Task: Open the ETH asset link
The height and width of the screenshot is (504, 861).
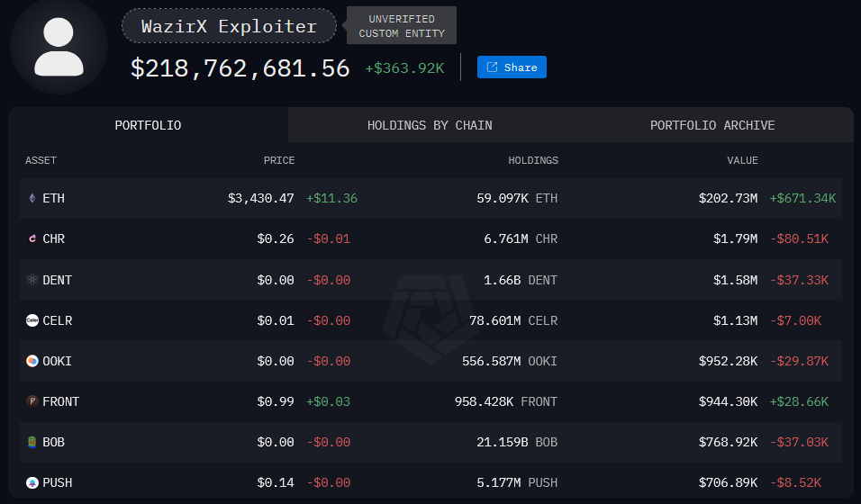Action: [54, 198]
